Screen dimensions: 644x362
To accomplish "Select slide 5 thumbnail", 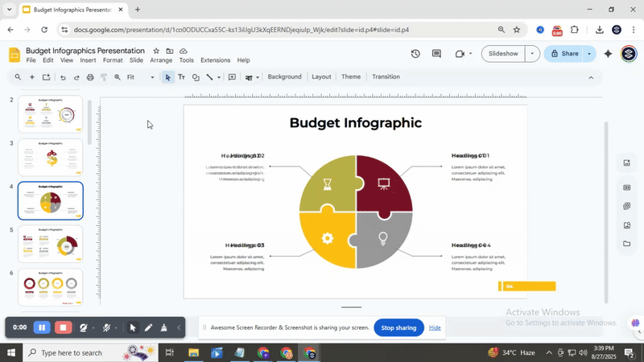I will pyautogui.click(x=51, y=244).
